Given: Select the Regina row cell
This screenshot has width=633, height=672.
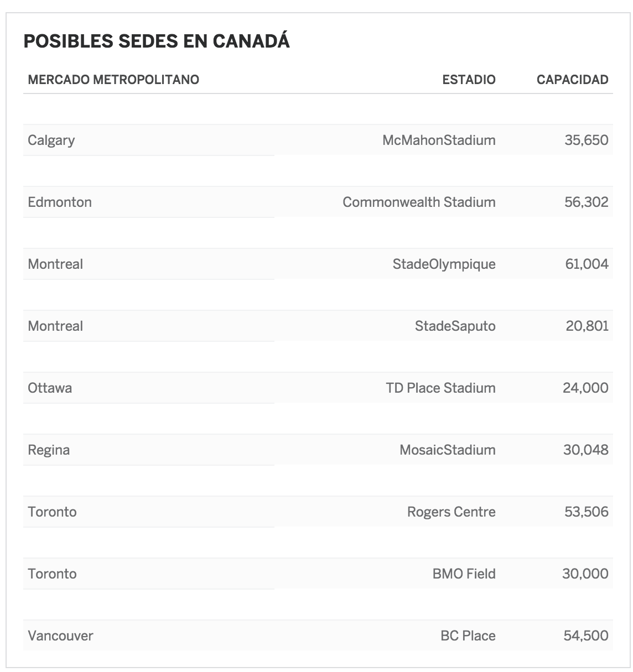Looking at the screenshot, I should click(x=49, y=450).
